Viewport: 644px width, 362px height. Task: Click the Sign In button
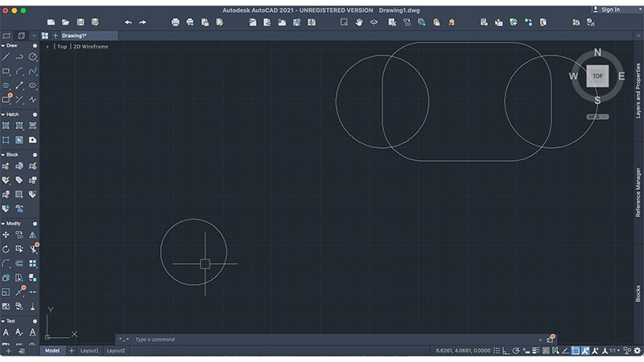coord(609,10)
